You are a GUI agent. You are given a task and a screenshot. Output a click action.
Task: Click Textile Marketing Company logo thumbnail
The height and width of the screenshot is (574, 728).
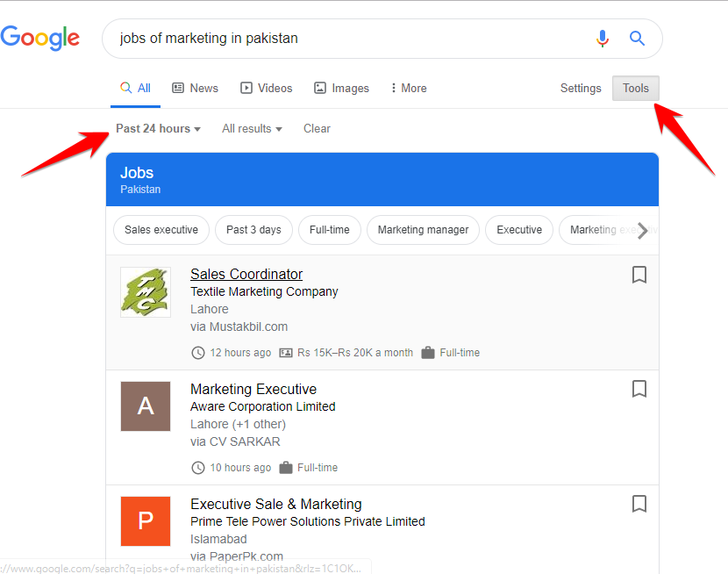pyautogui.click(x=146, y=292)
